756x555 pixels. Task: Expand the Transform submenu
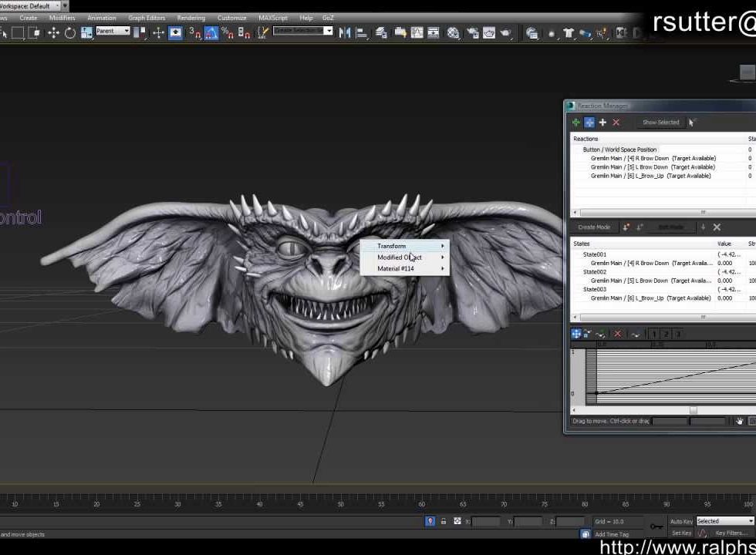click(x=405, y=246)
